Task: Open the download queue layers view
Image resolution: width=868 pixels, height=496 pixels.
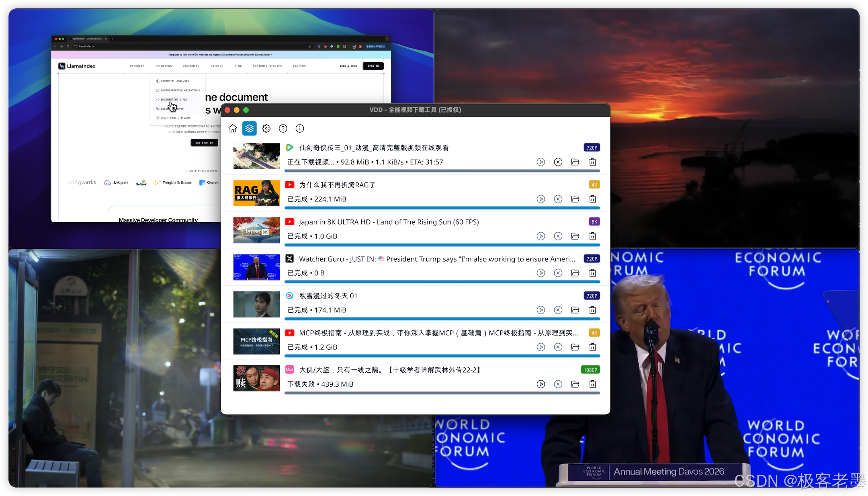Action: coord(250,129)
